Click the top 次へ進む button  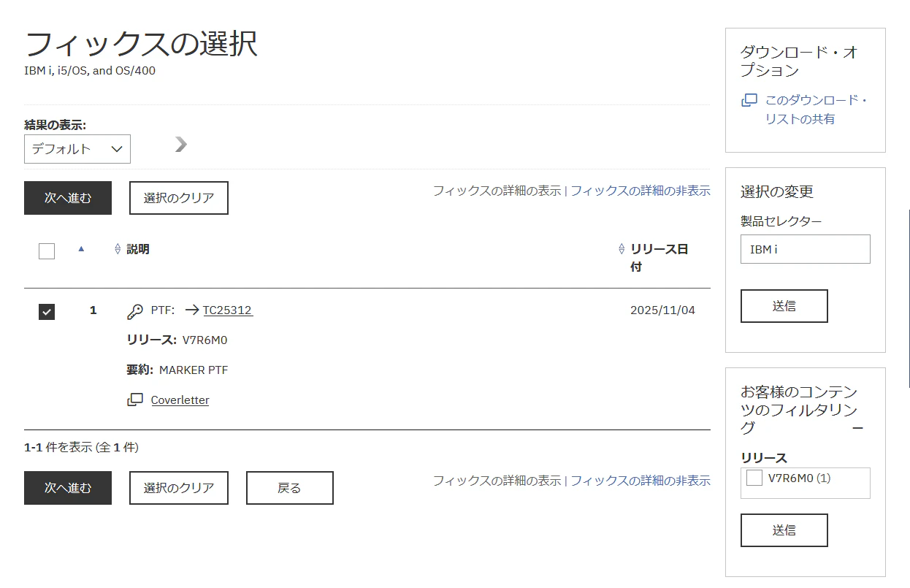coord(68,198)
